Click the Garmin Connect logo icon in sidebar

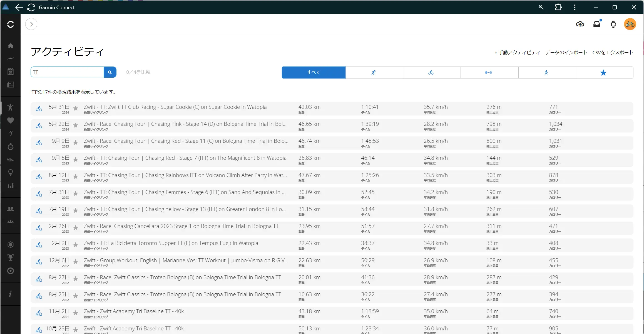(x=11, y=24)
